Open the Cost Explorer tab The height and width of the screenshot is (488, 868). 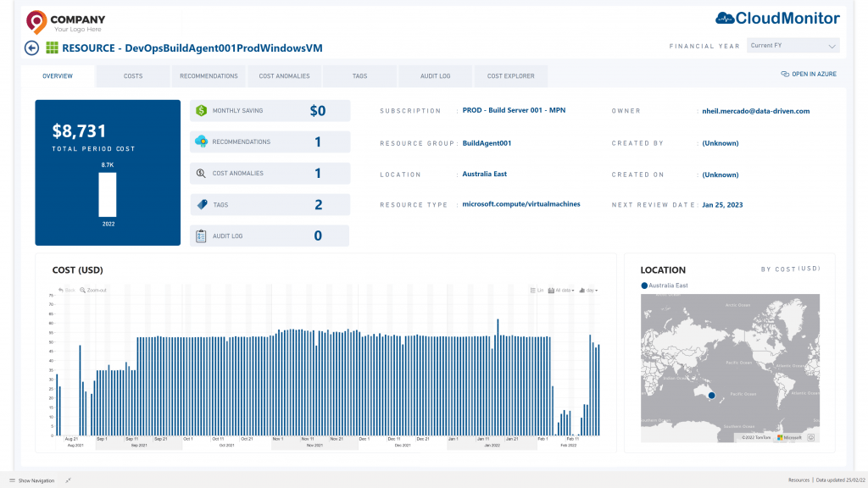511,76
